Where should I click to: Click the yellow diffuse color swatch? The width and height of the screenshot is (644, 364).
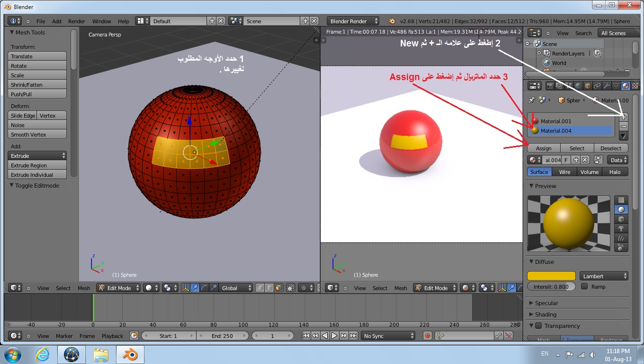click(x=551, y=276)
